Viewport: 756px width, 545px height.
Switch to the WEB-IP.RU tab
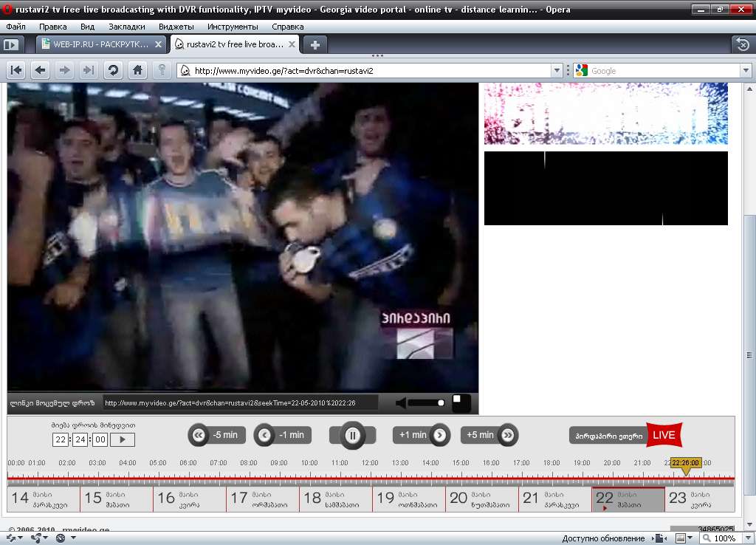pyautogui.click(x=101, y=44)
